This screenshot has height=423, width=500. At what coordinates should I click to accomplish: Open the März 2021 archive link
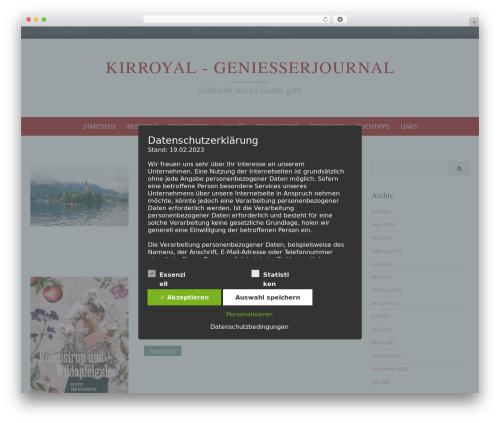coord(383,343)
